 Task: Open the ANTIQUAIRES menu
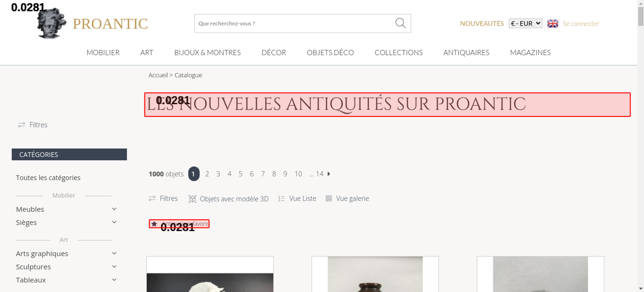point(466,52)
